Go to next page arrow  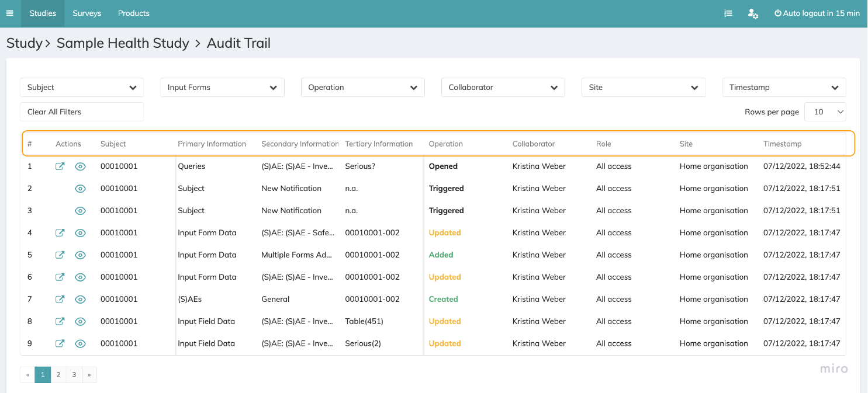(x=89, y=375)
